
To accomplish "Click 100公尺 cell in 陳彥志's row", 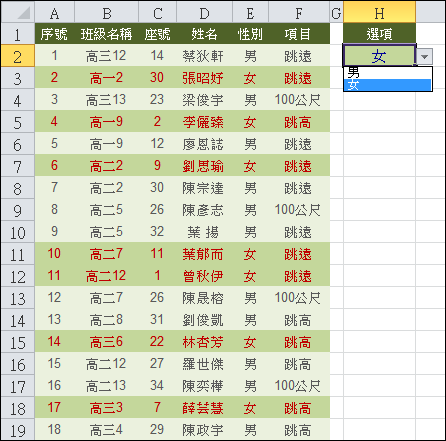I will (299, 210).
